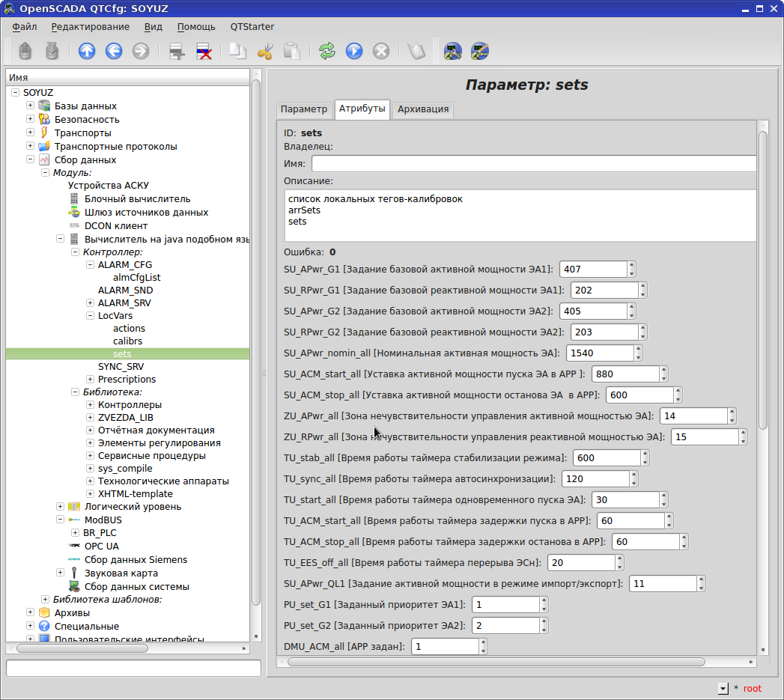The height and width of the screenshot is (700, 784).
Task: Expand the BR_PLC ModBUS node
Action: pos(75,532)
